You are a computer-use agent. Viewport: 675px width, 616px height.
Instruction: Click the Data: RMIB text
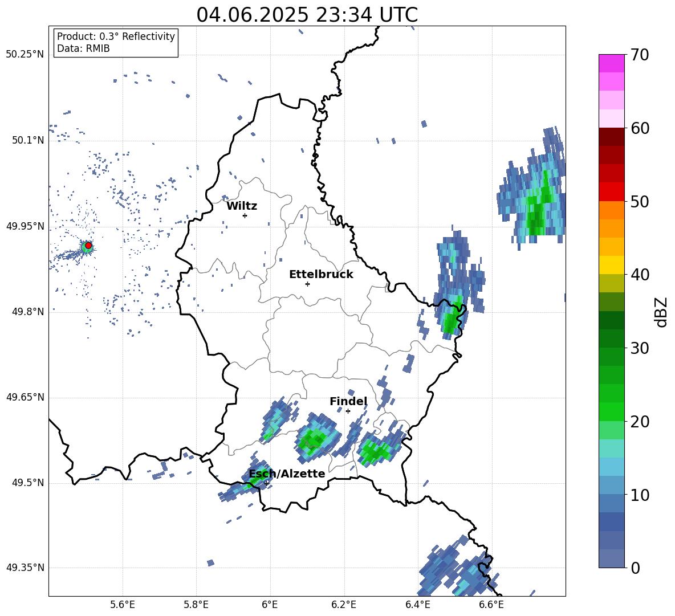coord(83,48)
